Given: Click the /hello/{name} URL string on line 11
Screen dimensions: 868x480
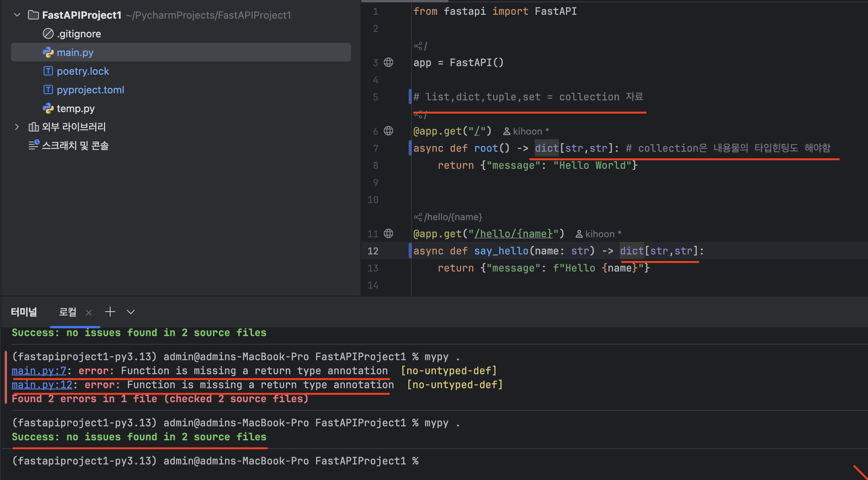Looking at the screenshot, I should [514, 234].
